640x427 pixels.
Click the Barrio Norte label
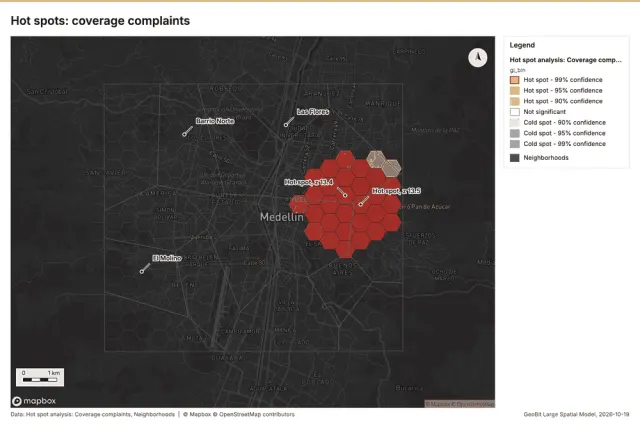pos(215,121)
